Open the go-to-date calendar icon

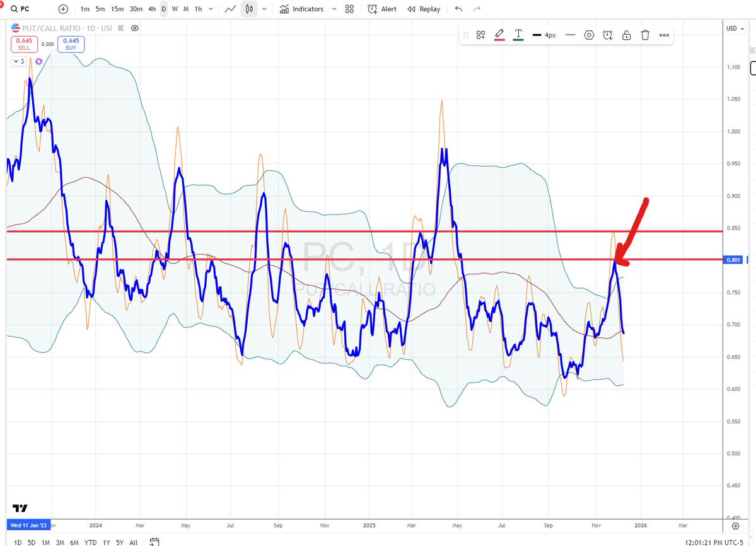pos(154,542)
